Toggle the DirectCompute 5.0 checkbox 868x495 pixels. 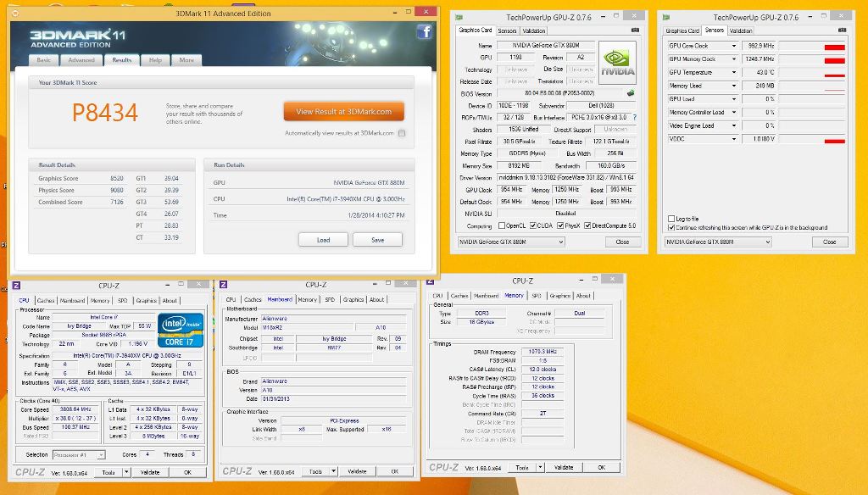(x=587, y=226)
